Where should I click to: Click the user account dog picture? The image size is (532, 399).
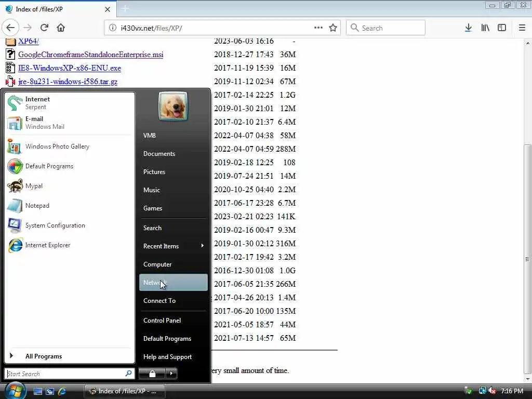tap(172, 106)
